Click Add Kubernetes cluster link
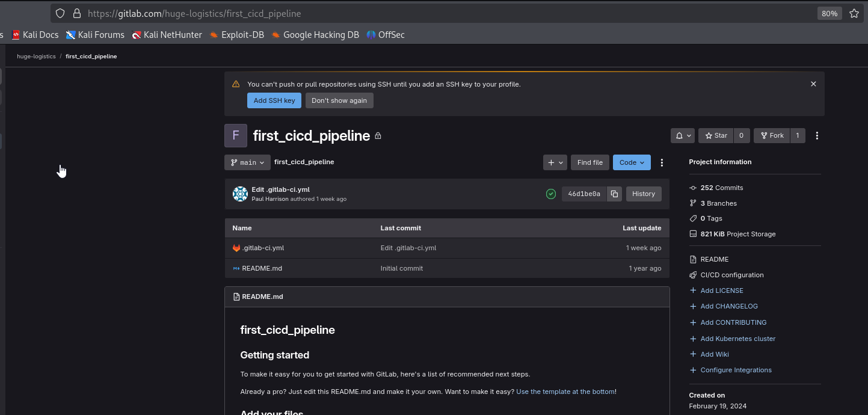The height and width of the screenshot is (415, 868). [x=738, y=339]
